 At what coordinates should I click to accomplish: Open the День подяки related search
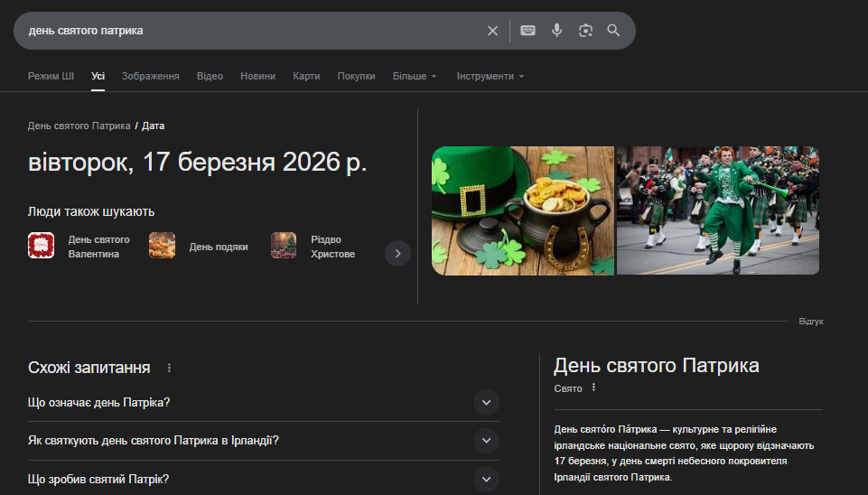[199, 247]
